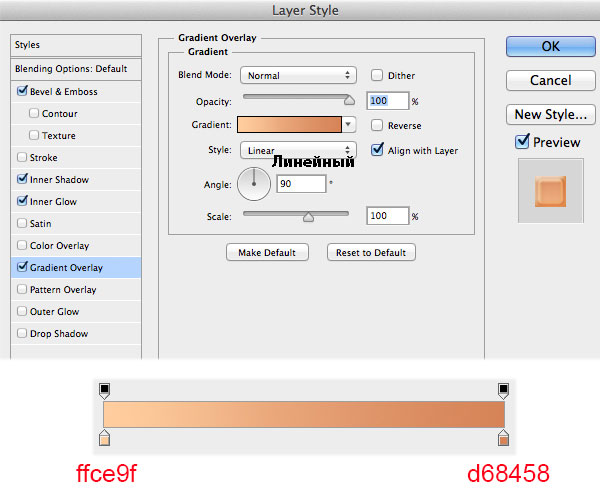Click the right black opacity stop marker
The width and height of the screenshot is (600, 502).
pos(503,391)
